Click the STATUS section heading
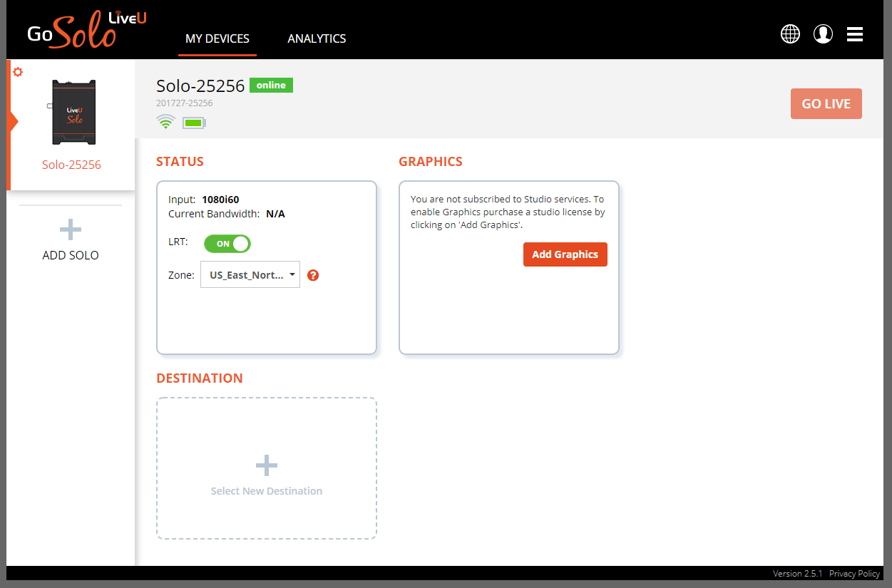Viewport: 892px width, 588px height. click(180, 162)
